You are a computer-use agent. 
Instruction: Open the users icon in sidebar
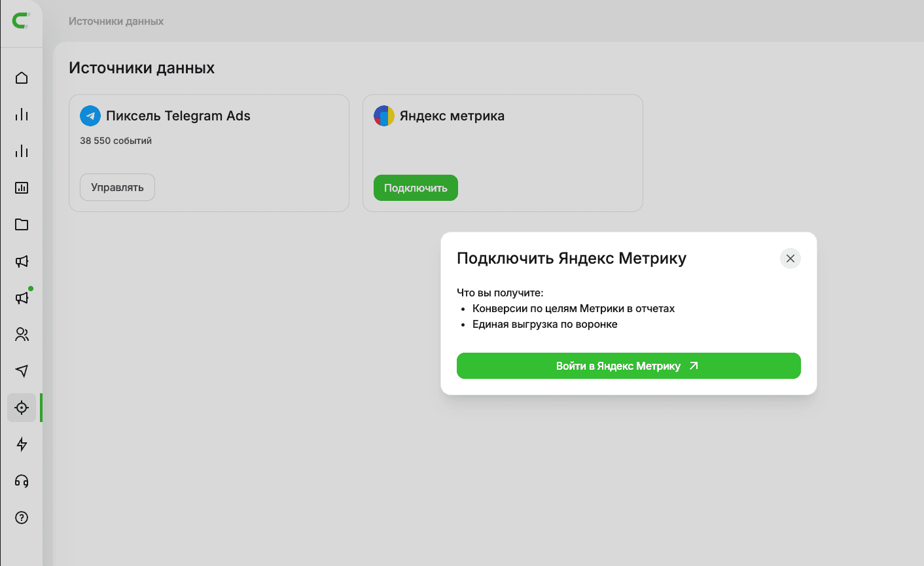pos(22,334)
